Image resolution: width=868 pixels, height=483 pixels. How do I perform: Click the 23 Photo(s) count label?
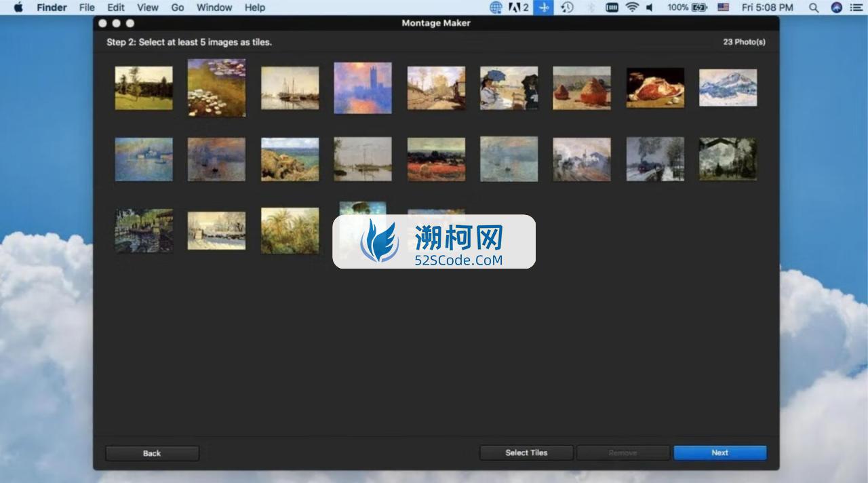[744, 42]
